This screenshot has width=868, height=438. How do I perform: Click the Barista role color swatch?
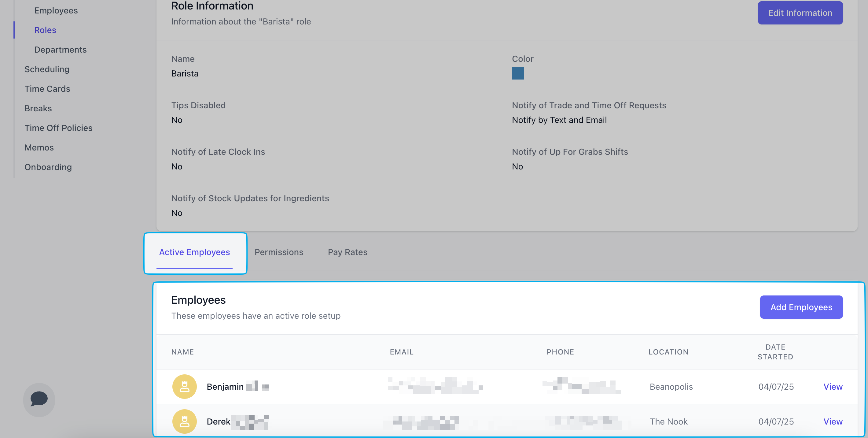pos(517,73)
